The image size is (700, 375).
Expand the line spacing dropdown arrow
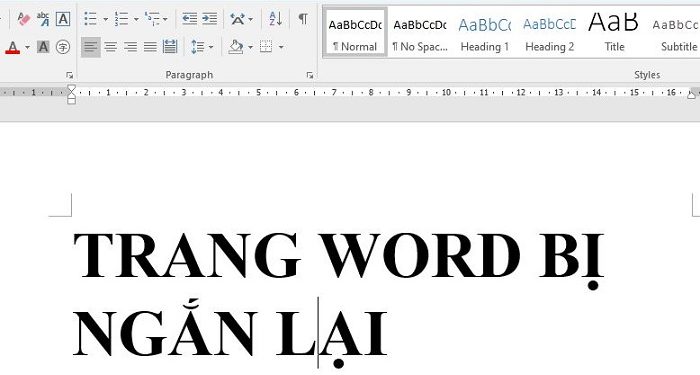pos(211,47)
